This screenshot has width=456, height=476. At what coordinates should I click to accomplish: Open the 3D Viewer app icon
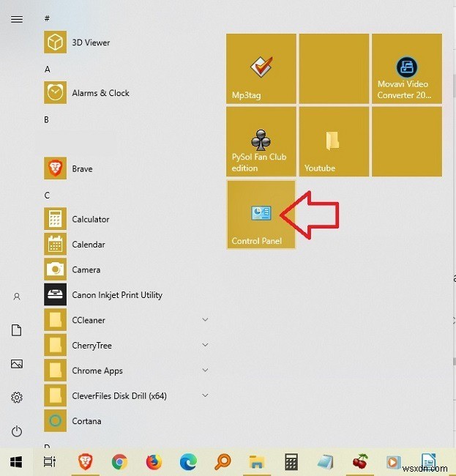(55, 42)
